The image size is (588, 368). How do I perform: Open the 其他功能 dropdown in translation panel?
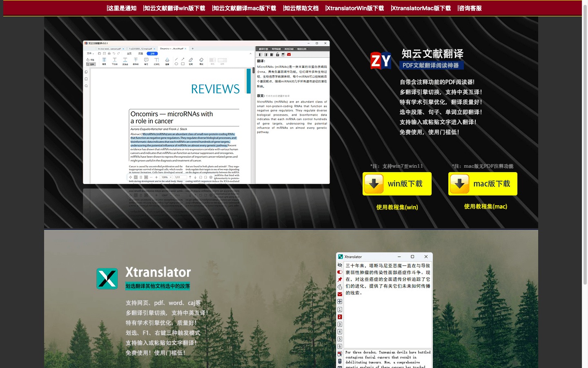[290, 49]
